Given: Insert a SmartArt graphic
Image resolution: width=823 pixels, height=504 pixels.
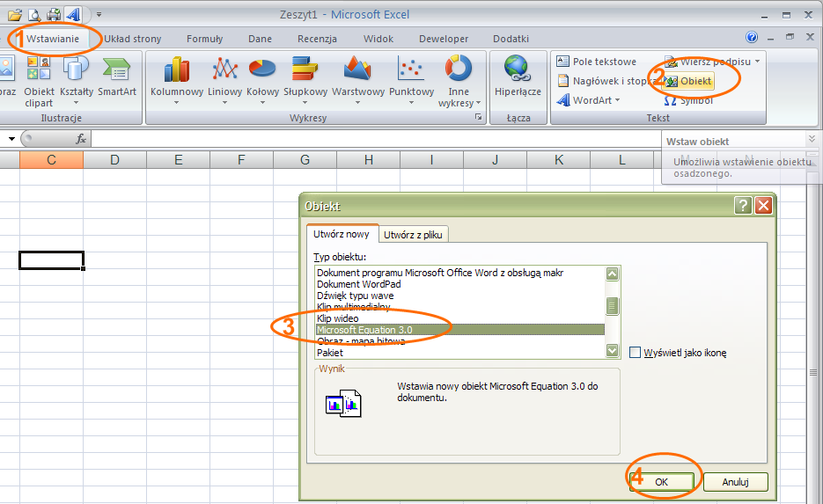Looking at the screenshot, I should 116,77.
